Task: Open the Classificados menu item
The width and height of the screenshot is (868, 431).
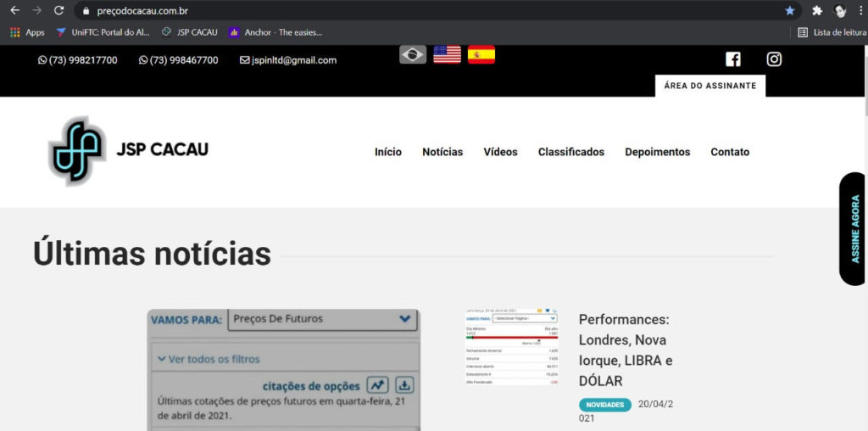Action: point(570,152)
